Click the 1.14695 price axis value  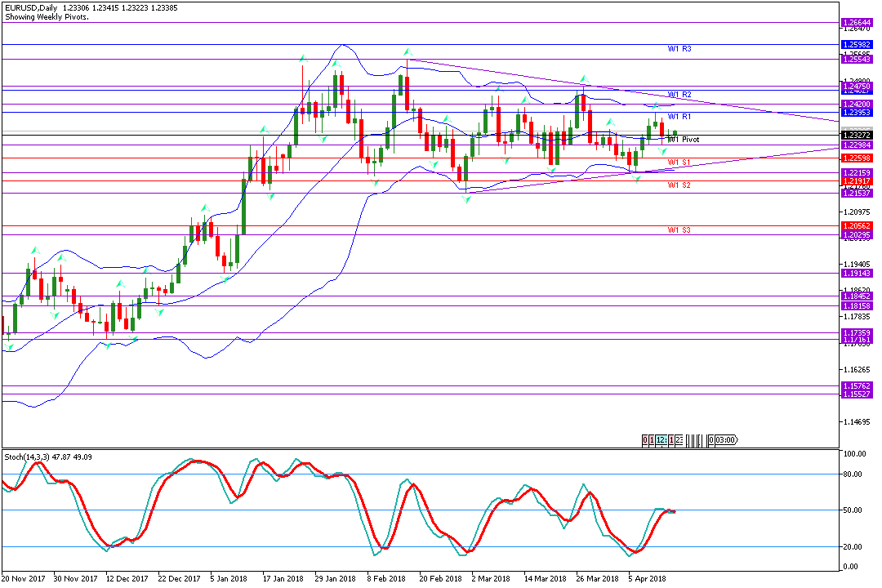[857, 422]
